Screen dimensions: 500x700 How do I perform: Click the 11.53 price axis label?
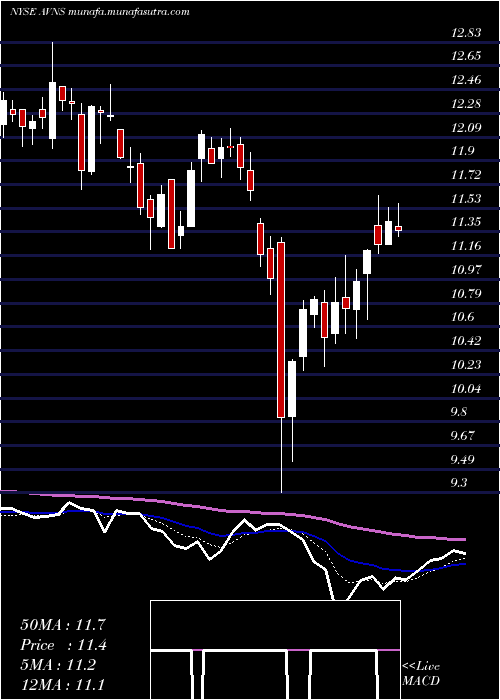(x=466, y=199)
